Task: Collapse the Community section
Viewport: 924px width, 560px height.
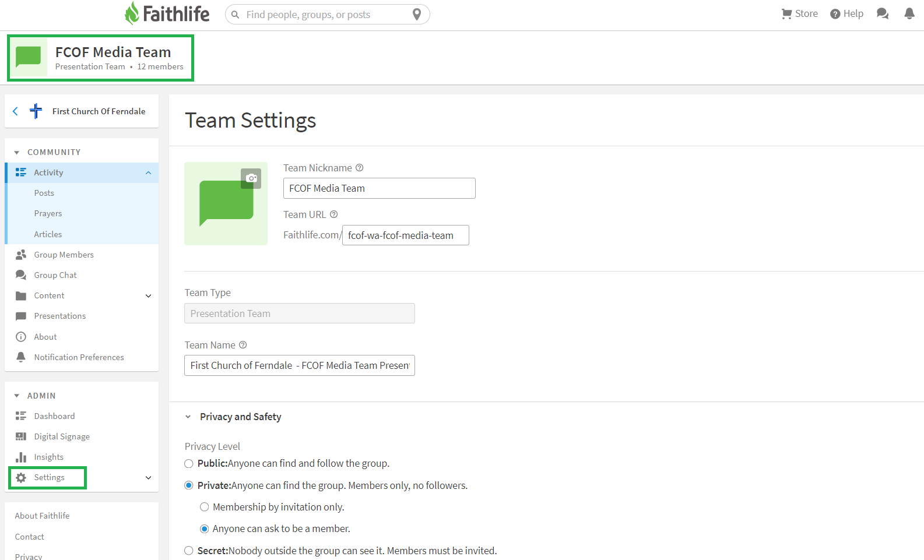Action: click(17, 153)
